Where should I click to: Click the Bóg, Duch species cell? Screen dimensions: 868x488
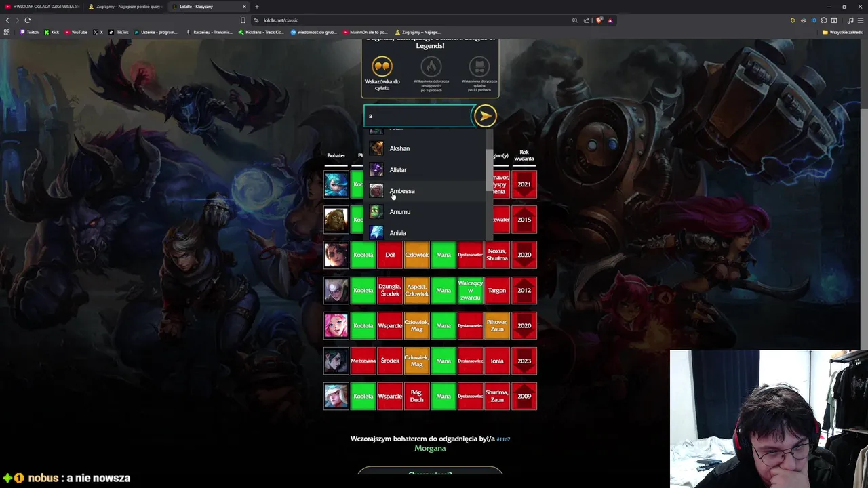(x=417, y=396)
